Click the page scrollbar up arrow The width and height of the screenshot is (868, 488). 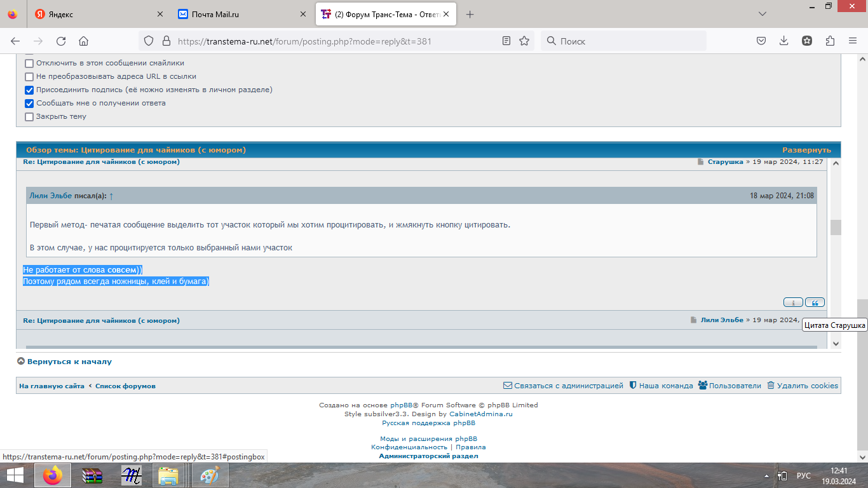tap(862, 59)
